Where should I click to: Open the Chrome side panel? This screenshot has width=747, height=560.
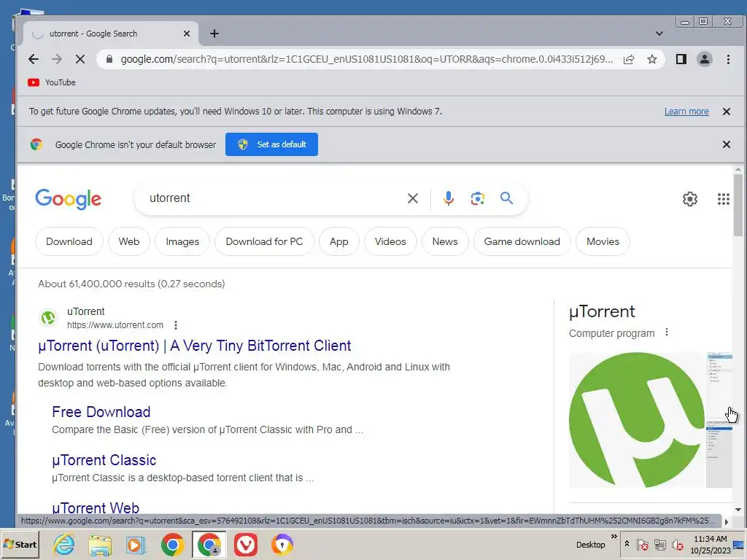(681, 59)
